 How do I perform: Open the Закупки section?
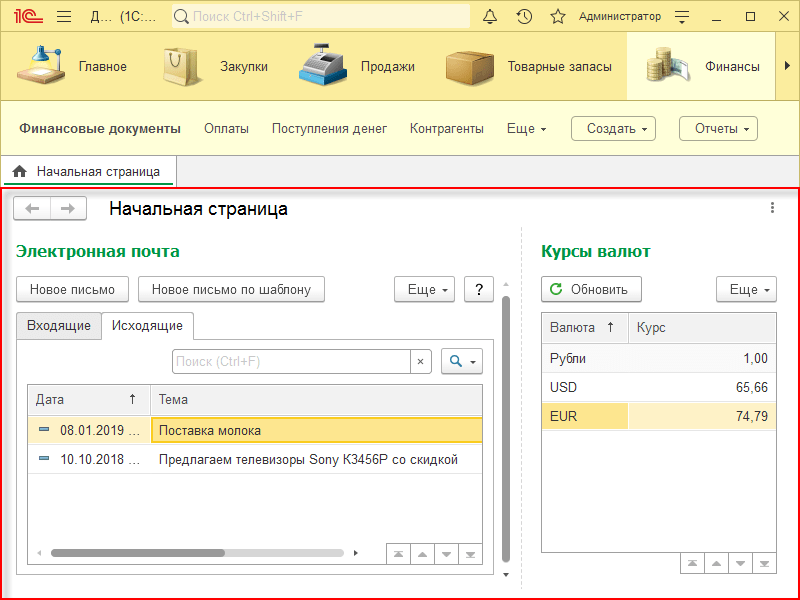(x=215, y=66)
